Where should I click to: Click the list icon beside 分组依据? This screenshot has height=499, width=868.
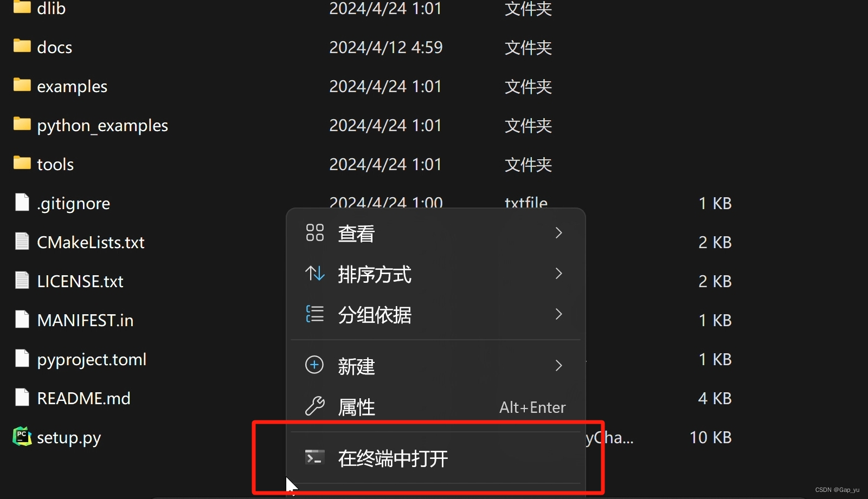314,314
